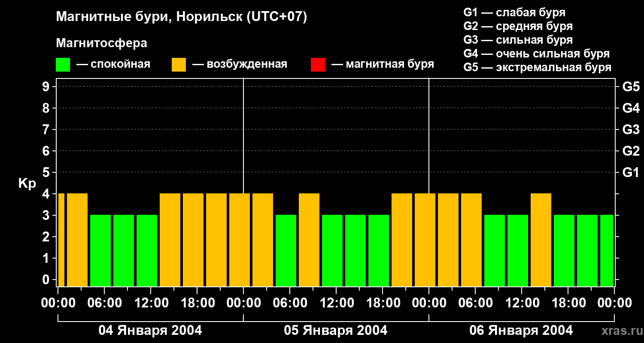Select the '04 Января 2004' date label
Viewport: 644px width, 343px height.
150,331
